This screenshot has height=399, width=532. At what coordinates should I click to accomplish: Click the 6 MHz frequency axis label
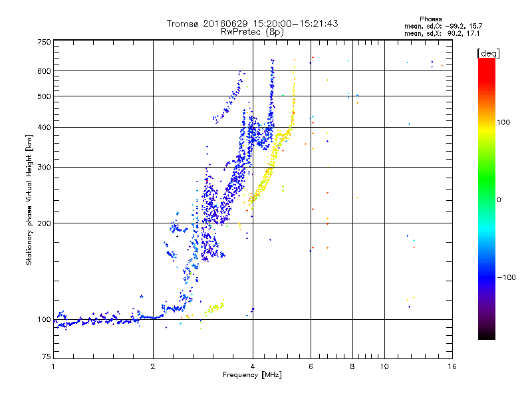[311, 366]
